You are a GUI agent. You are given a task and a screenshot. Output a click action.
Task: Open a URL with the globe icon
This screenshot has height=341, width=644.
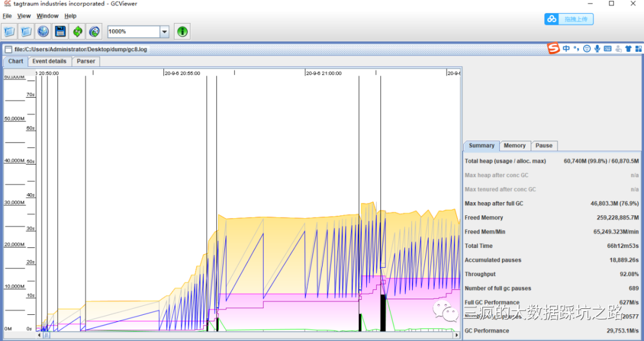43,31
